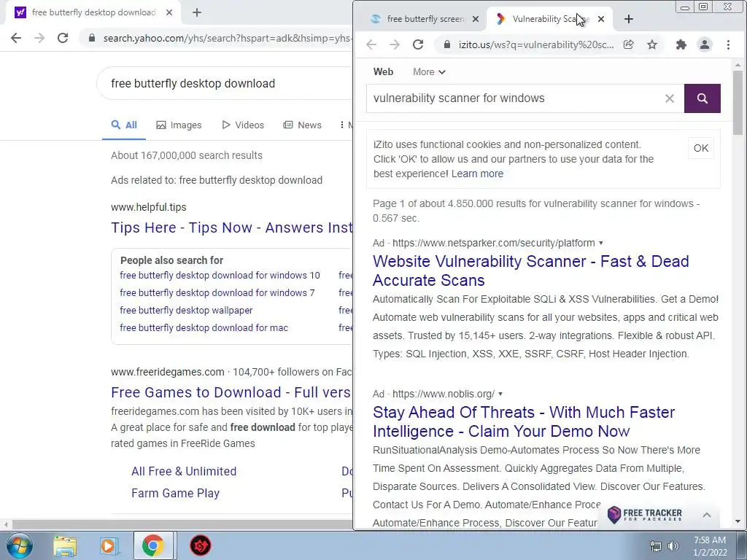Open the Chrome profile avatar
Viewport: 747px width, 560px height.
tap(705, 44)
